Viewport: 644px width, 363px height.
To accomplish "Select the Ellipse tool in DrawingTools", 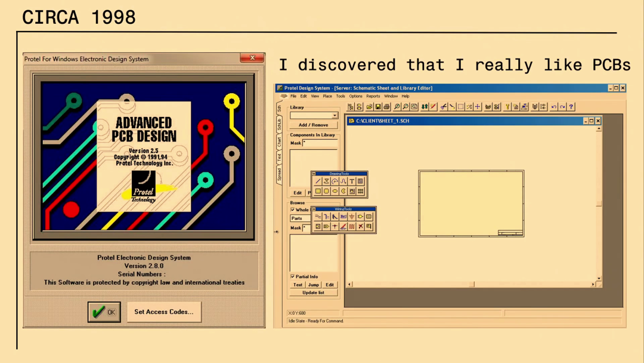I will click(335, 191).
